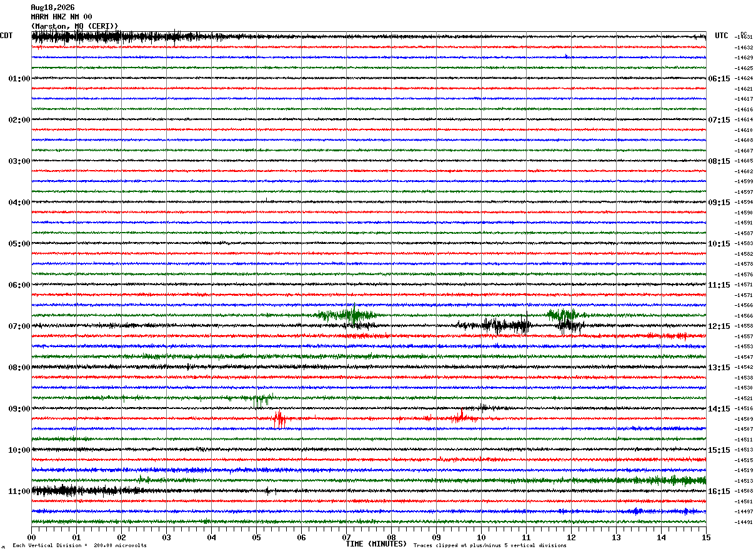Click the UTC timezone header
This screenshot has height=554, width=756.
click(722, 36)
